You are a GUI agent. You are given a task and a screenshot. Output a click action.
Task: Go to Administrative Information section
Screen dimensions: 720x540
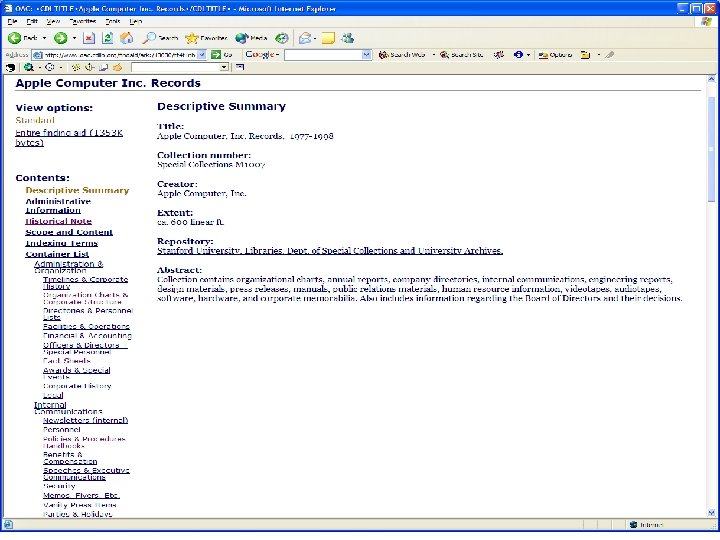pyautogui.click(x=58, y=205)
